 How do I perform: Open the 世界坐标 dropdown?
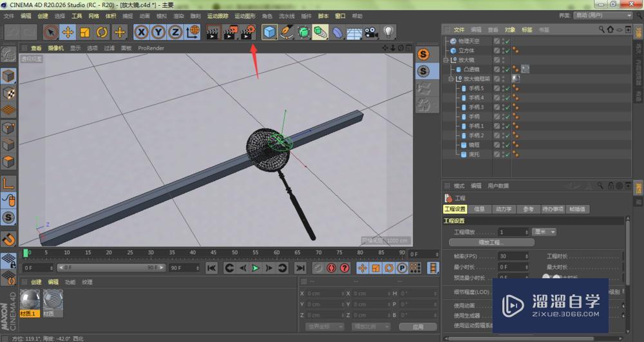coord(325,327)
